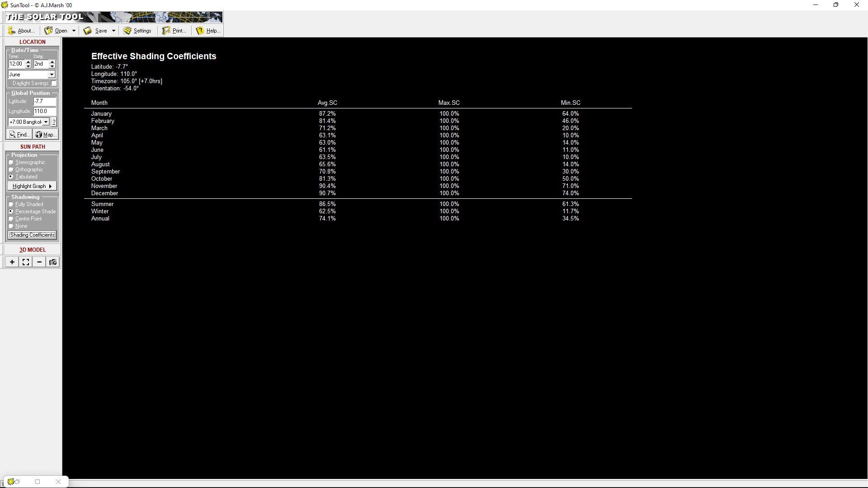Open the world Map button

(x=46, y=135)
